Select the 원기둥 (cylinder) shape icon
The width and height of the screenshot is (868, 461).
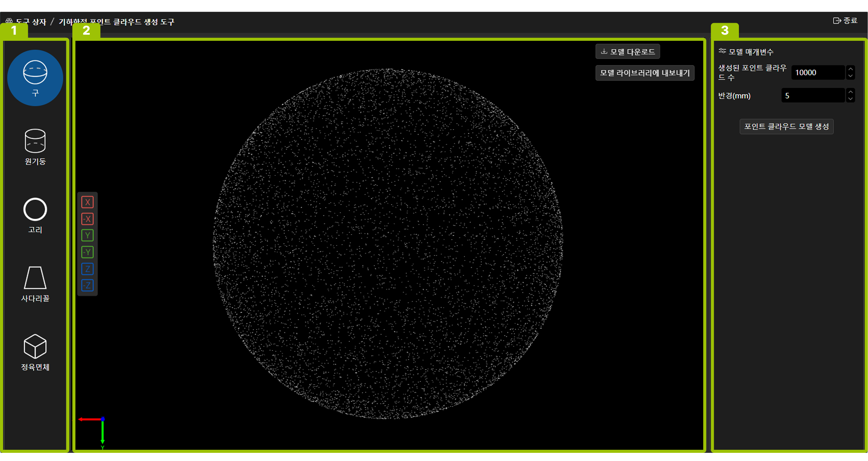click(35, 147)
